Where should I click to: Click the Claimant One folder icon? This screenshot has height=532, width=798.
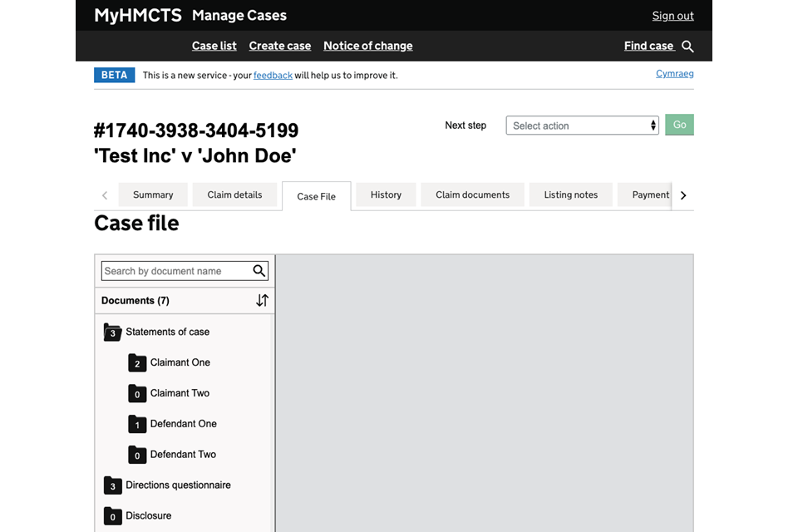[x=137, y=363]
